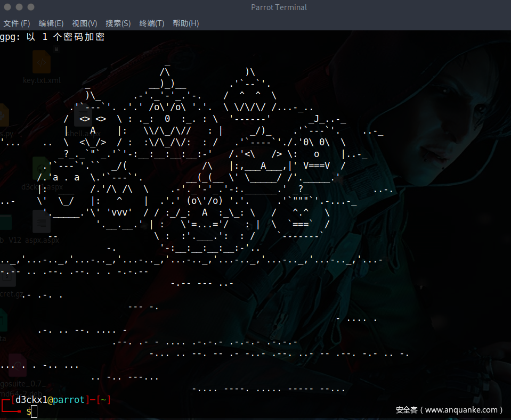511x420 pixels.
Task: Click the maximize window button
Action: 31,7
